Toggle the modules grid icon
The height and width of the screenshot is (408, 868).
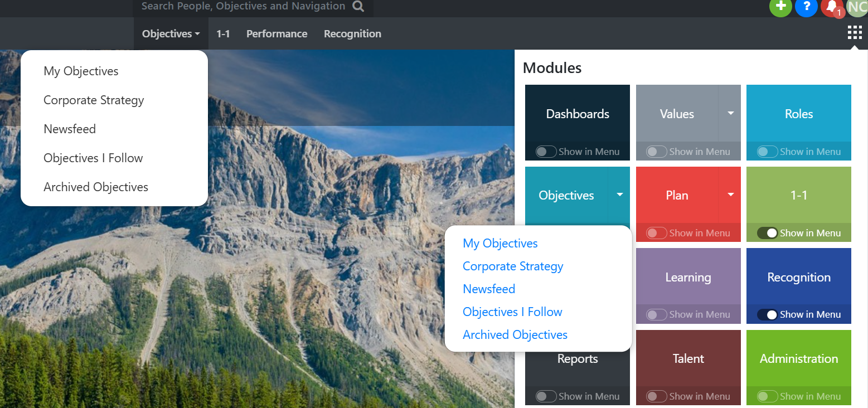pos(854,33)
